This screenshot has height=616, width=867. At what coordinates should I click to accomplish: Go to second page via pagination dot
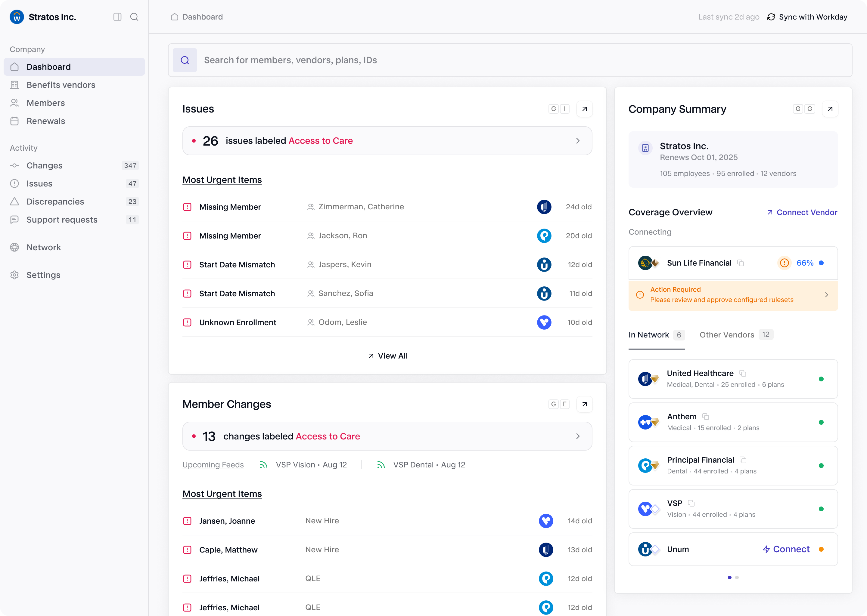click(x=737, y=577)
